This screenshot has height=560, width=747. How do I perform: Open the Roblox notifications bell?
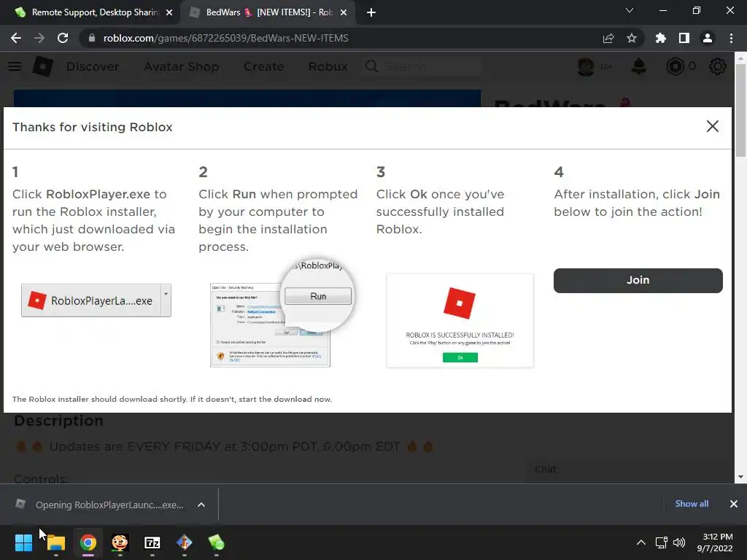639,66
